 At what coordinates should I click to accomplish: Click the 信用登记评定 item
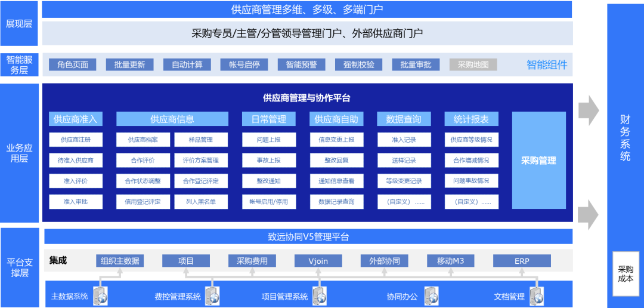tap(143, 202)
